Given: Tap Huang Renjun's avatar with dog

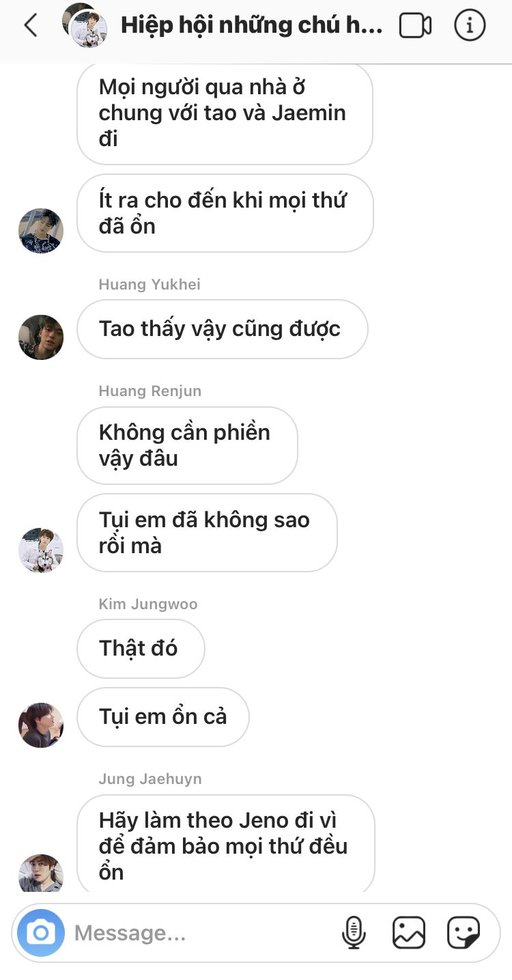Looking at the screenshot, I should [41, 550].
